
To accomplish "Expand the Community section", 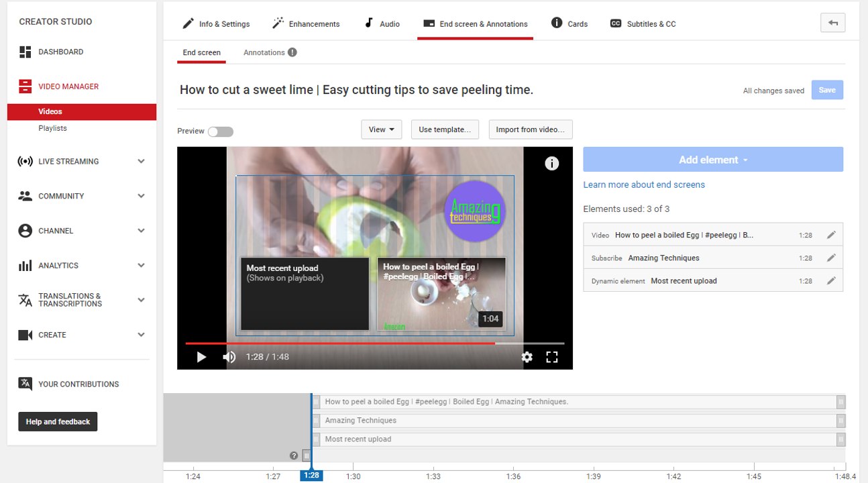I will (x=141, y=196).
